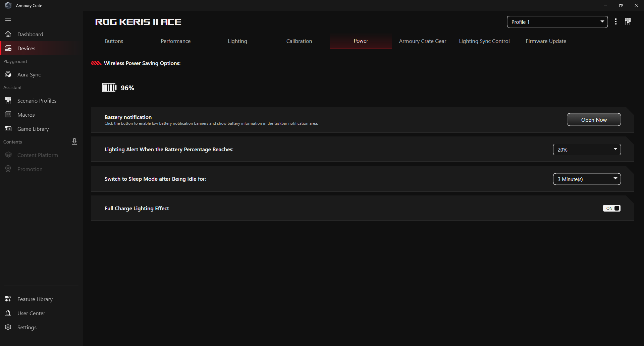Select the Power tab
The width and height of the screenshot is (644, 346).
click(x=361, y=41)
